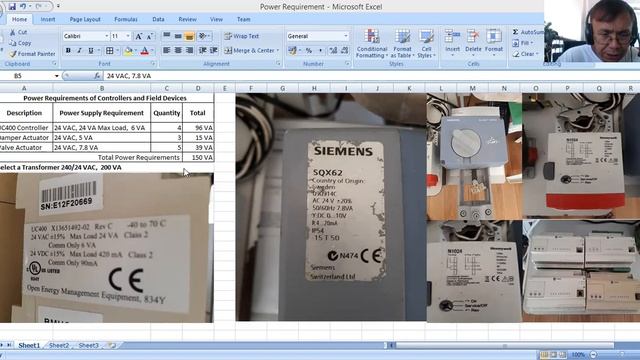Toggle Bold formatting
This screenshot has height=360, width=640.
point(68,51)
